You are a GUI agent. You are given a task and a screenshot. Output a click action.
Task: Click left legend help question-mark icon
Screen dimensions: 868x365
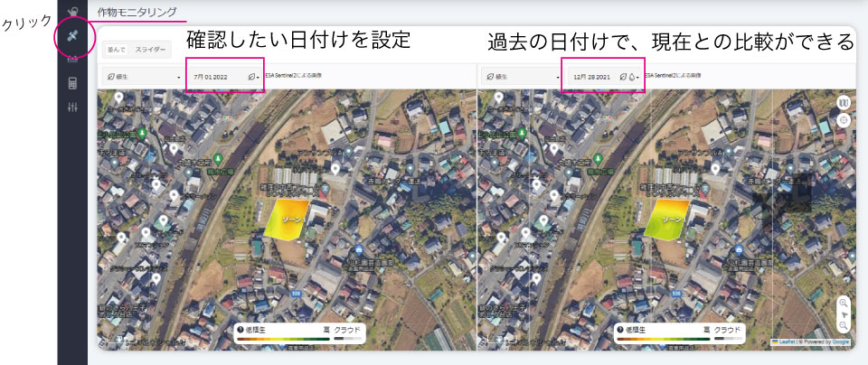click(x=241, y=330)
